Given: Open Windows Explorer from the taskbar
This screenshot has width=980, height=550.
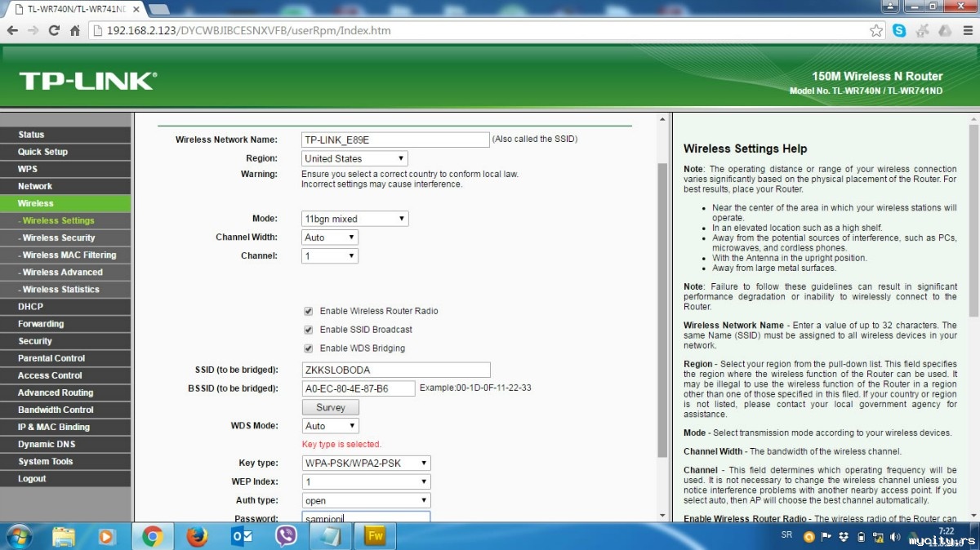Looking at the screenshot, I should [64, 536].
